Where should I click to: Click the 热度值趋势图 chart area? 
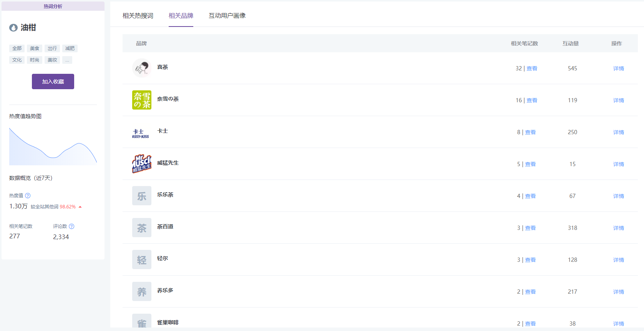point(53,146)
